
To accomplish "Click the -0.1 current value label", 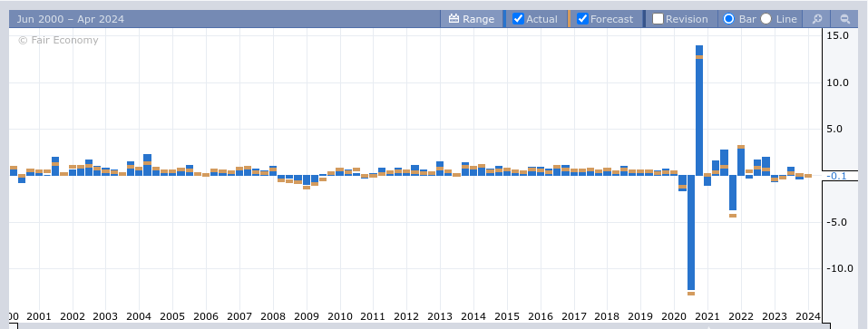I will [x=836, y=176].
